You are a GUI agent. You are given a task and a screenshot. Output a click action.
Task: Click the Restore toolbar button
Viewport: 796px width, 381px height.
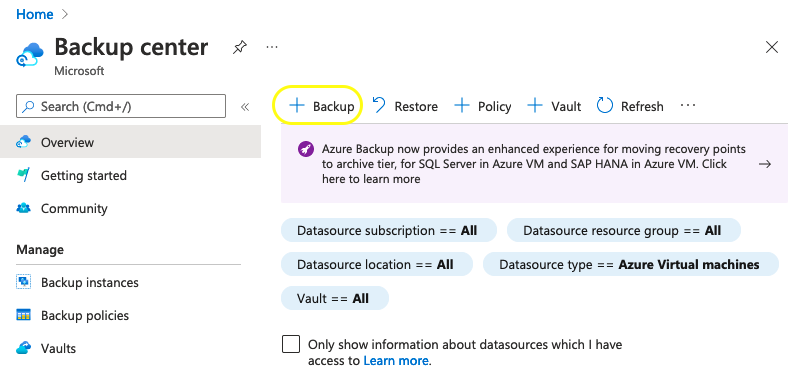point(405,106)
